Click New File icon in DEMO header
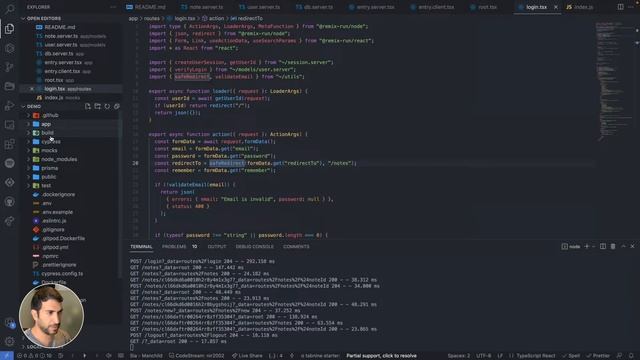This screenshot has height=360, width=640. [x=88, y=106]
